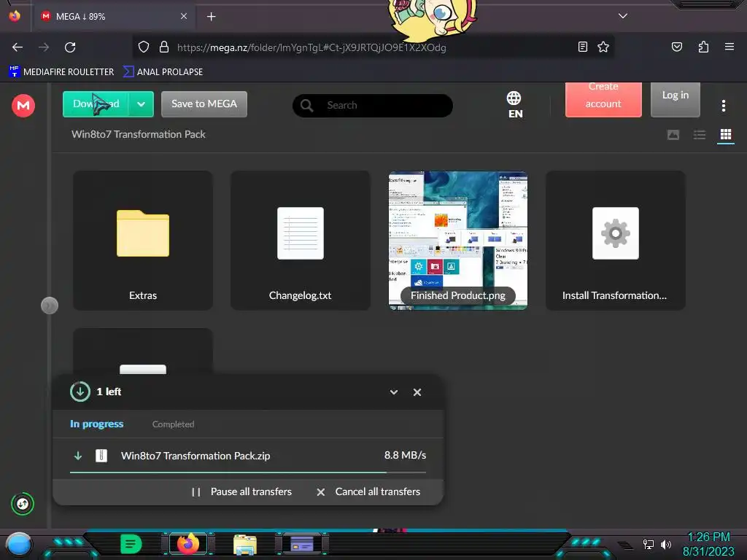747x560 pixels.
Task: Open the purple window app on taskbar
Action: point(302,544)
